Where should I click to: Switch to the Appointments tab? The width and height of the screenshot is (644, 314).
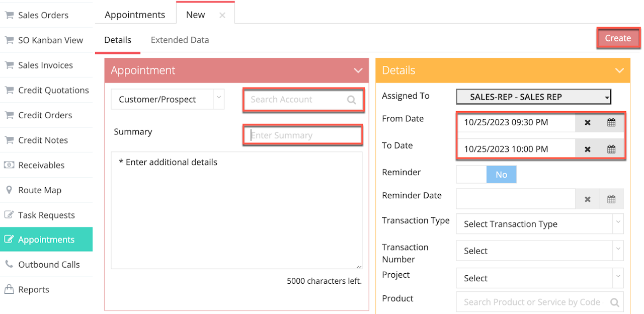(x=135, y=15)
